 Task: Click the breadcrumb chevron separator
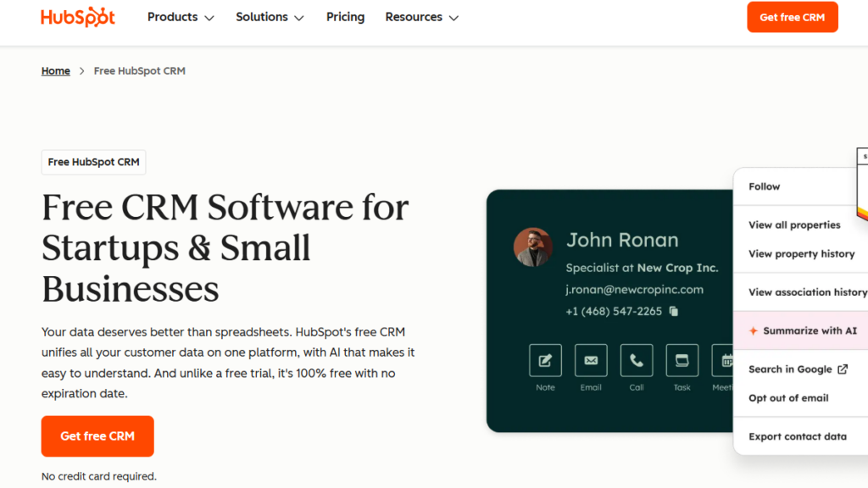coord(82,71)
